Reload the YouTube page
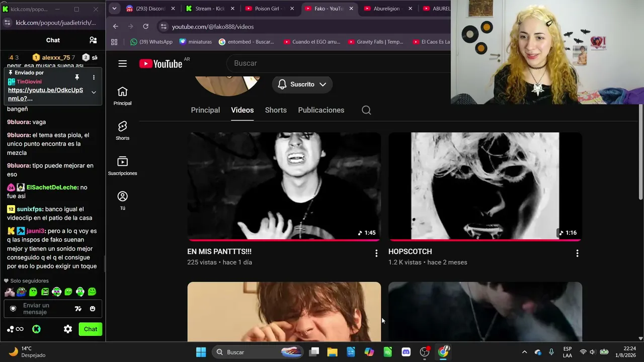This screenshot has width=644, height=362. tap(145, 27)
